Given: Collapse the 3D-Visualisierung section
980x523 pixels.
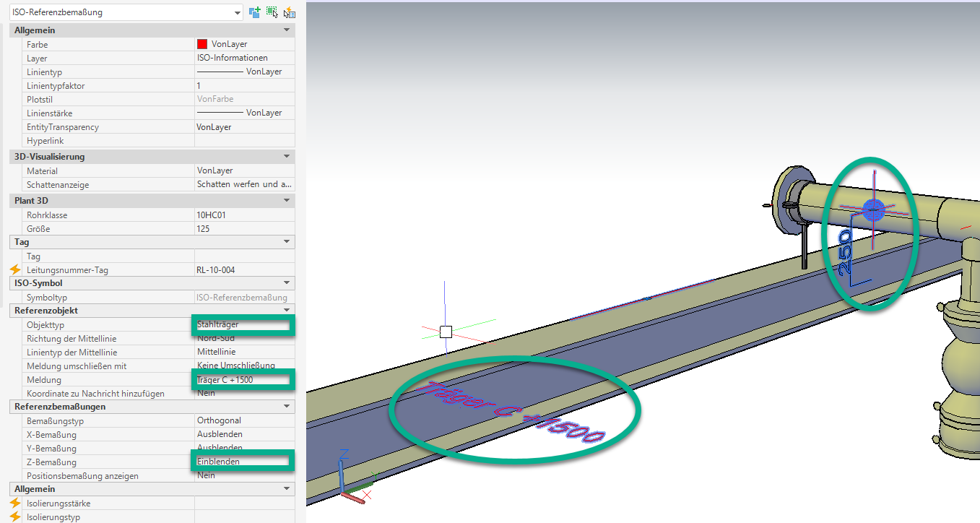Looking at the screenshot, I should point(287,157).
